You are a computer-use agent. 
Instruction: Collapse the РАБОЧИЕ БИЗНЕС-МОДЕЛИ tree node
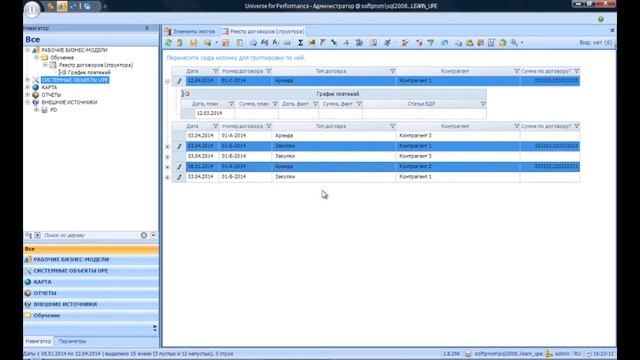27,50
